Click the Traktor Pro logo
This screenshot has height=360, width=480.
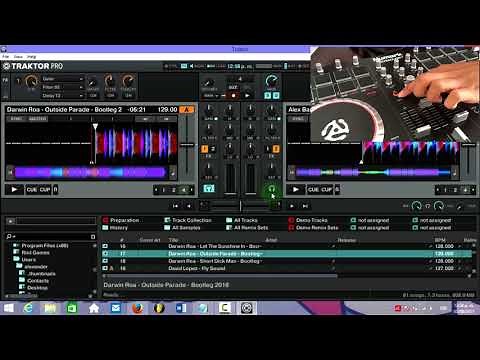pyautogui.click(x=33, y=66)
